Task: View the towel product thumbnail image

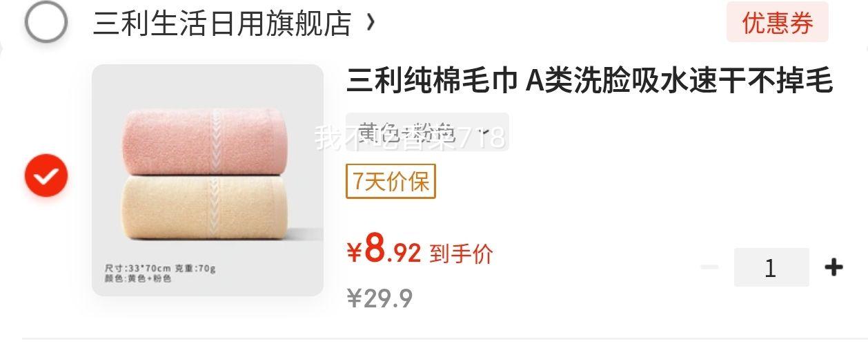Action: [208, 180]
